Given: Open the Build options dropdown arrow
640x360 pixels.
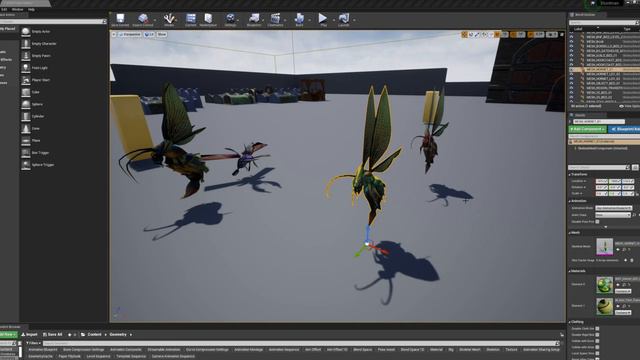Looking at the screenshot, I should (309, 20).
